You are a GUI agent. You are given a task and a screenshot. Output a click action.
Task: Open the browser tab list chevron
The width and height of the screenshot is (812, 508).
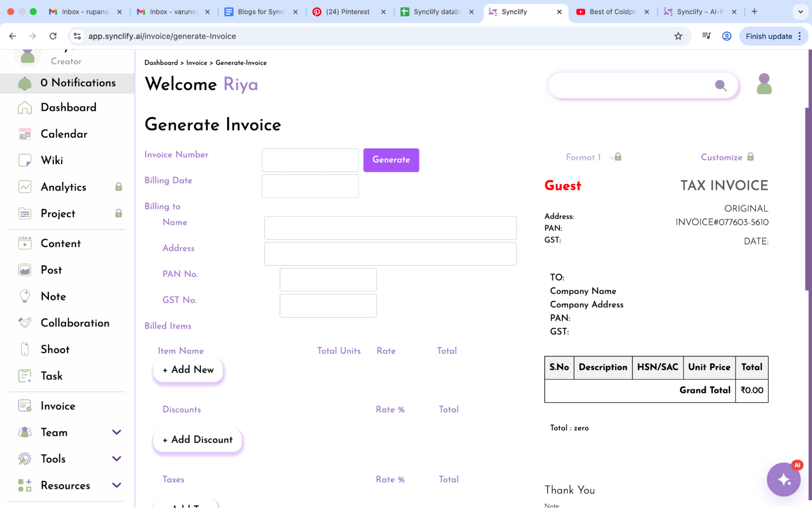tap(801, 12)
